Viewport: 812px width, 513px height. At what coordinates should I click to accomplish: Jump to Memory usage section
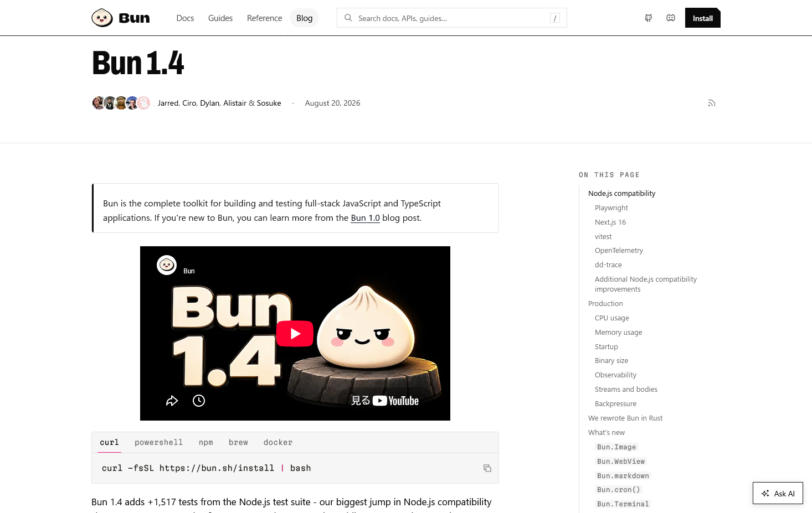[618, 333]
